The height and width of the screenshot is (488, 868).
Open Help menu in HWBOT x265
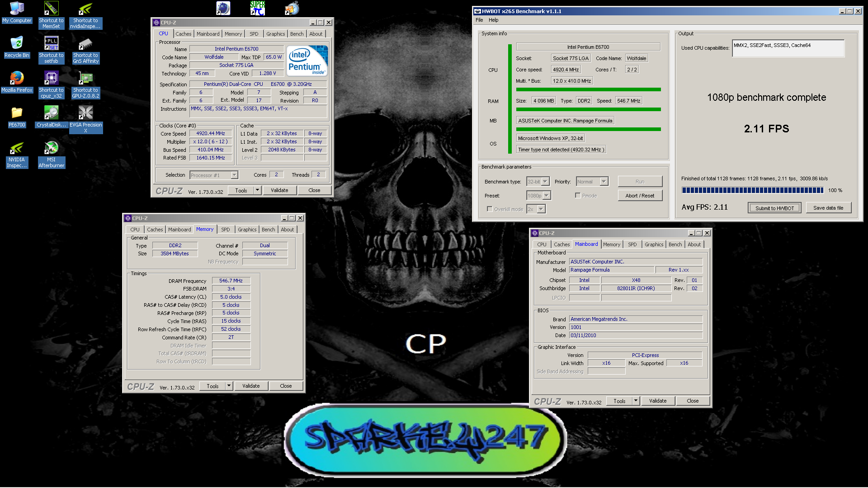click(493, 20)
